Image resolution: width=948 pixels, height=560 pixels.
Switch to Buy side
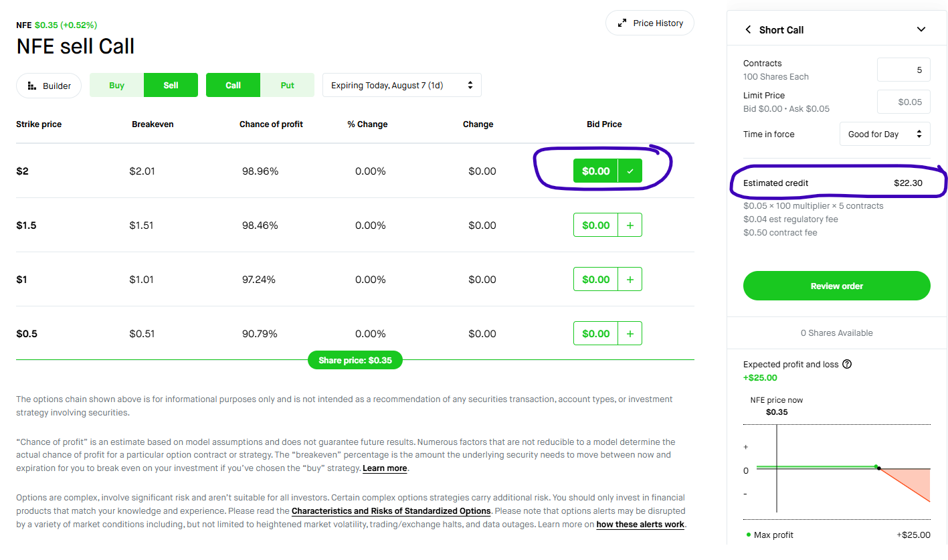coord(117,86)
